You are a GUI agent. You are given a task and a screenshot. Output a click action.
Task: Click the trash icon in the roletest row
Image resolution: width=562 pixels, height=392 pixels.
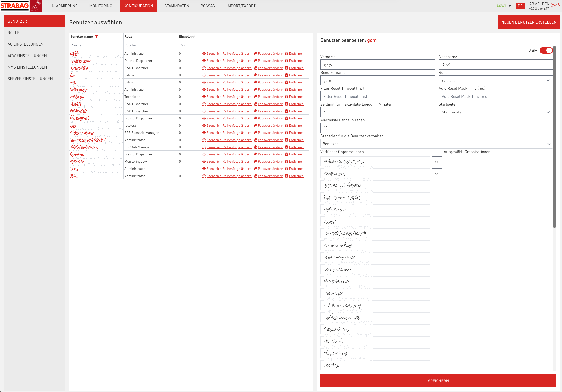[x=286, y=125]
